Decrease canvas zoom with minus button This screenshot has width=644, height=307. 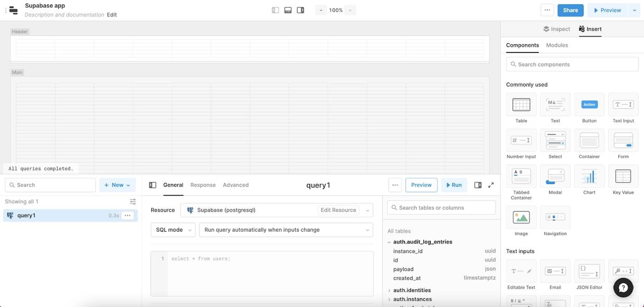pos(321,10)
